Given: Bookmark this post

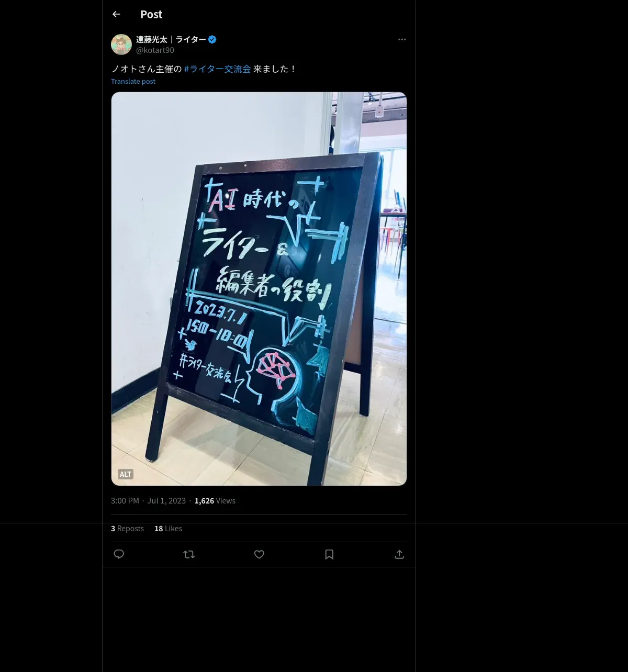Looking at the screenshot, I should [329, 554].
